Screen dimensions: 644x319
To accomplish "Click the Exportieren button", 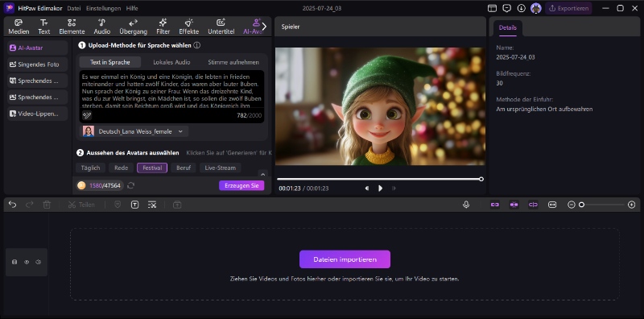I will (x=568, y=8).
